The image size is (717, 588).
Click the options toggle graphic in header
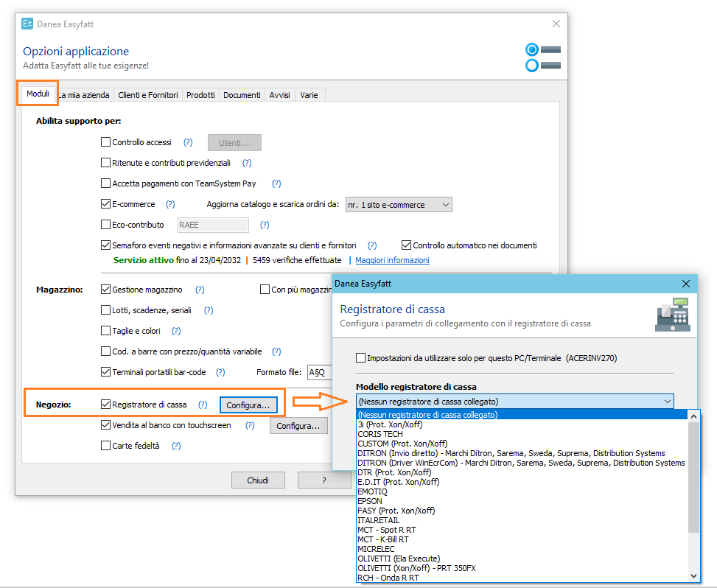543,57
